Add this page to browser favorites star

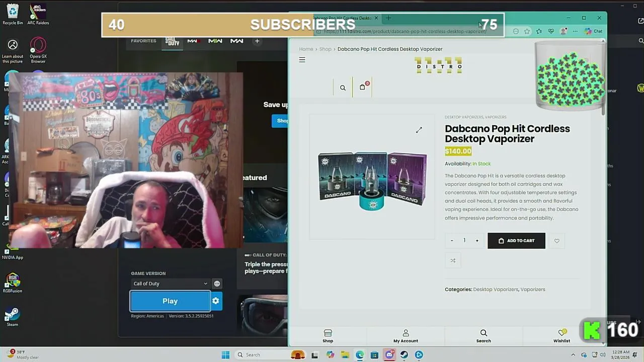[x=527, y=31]
